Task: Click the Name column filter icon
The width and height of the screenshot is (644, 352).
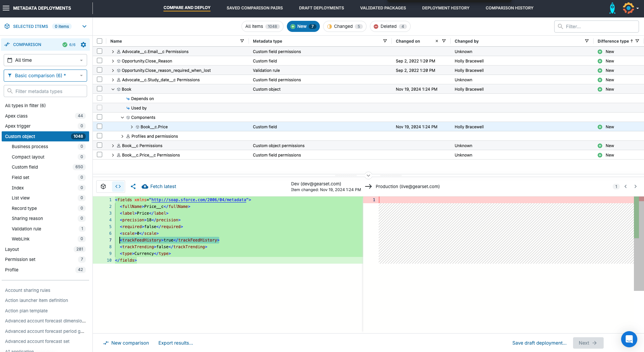Action: (242, 41)
